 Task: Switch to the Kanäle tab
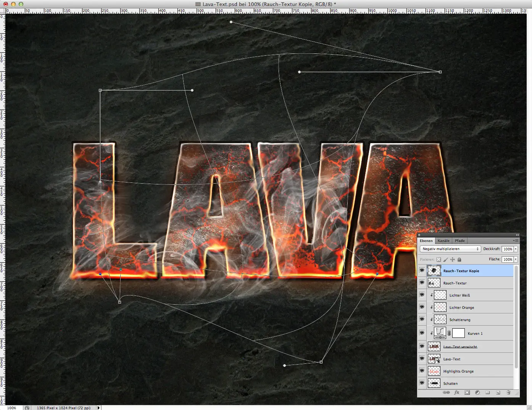pos(443,241)
